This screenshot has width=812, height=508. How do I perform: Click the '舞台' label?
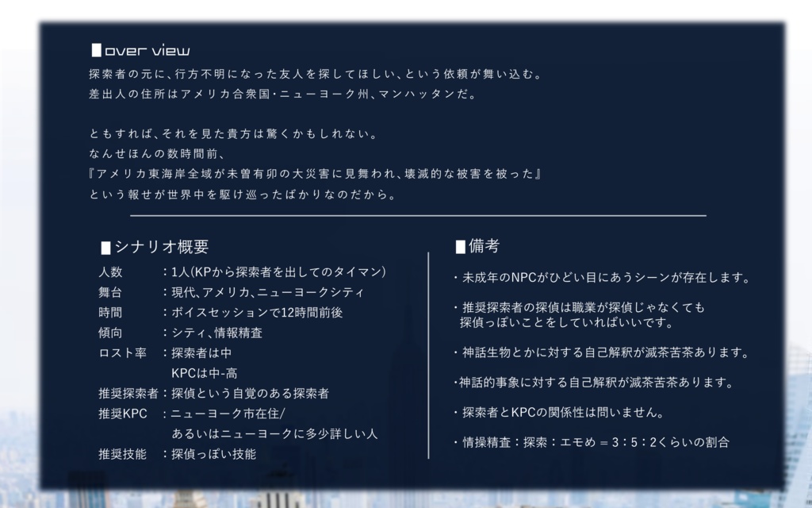tap(110, 292)
